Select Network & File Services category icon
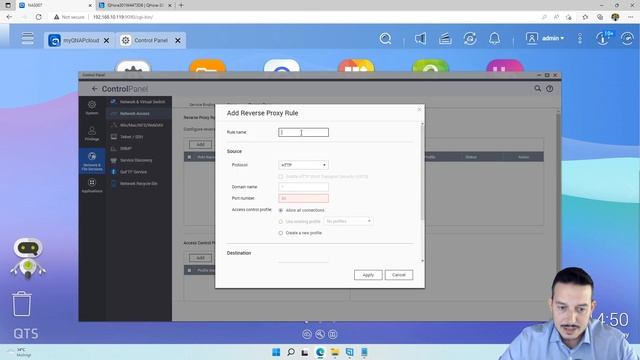The width and height of the screenshot is (640, 360). pos(92,161)
